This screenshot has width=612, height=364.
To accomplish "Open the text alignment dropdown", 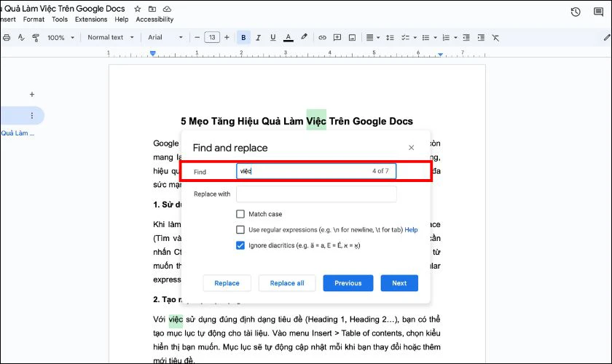I will tap(373, 37).
